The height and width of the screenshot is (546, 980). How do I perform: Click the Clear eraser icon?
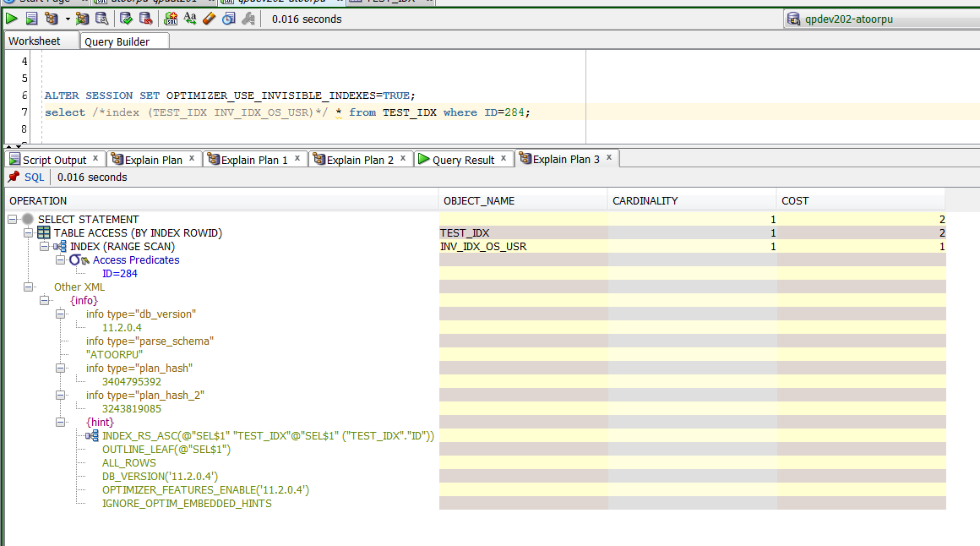(x=210, y=19)
